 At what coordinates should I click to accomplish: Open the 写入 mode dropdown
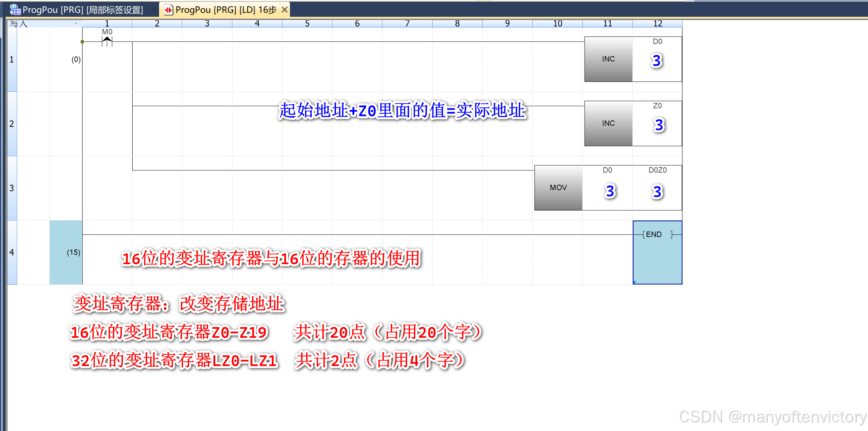point(76,24)
